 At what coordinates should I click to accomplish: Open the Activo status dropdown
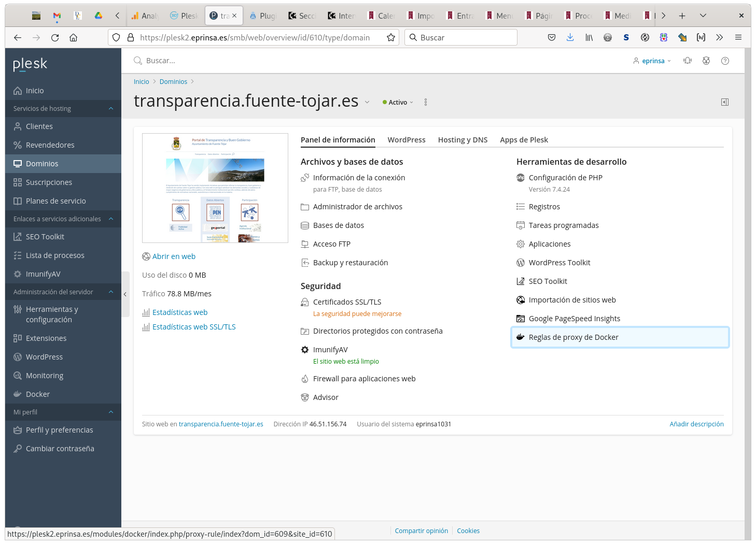398,102
